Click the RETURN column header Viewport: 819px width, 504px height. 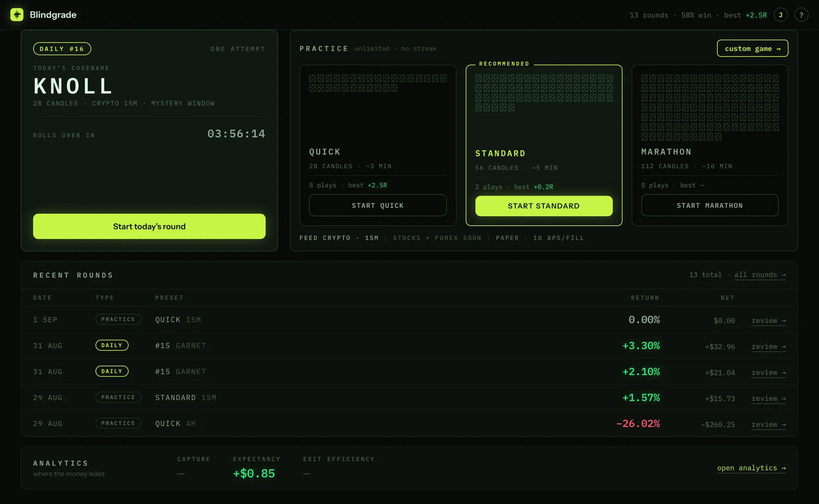[645, 298]
